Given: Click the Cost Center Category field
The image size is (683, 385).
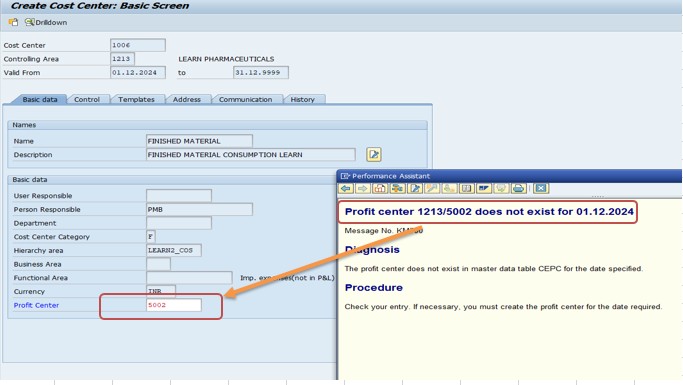Looking at the screenshot, I should pos(151,236).
